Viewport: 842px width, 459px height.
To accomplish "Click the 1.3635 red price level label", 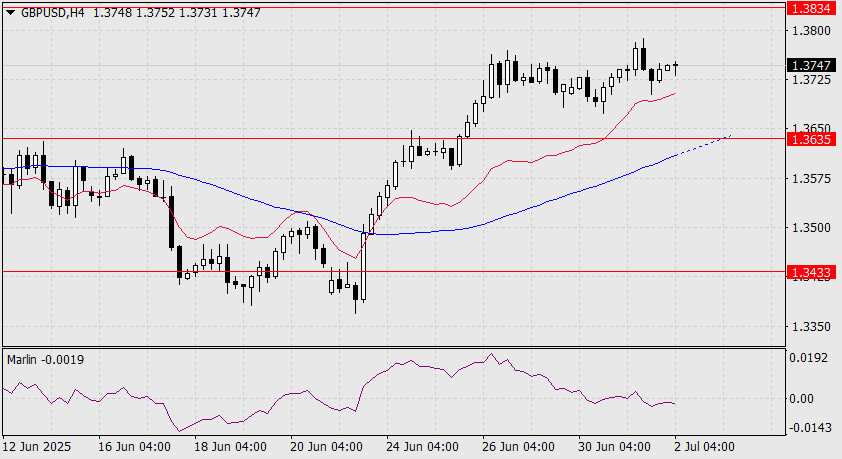I will (x=812, y=140).
